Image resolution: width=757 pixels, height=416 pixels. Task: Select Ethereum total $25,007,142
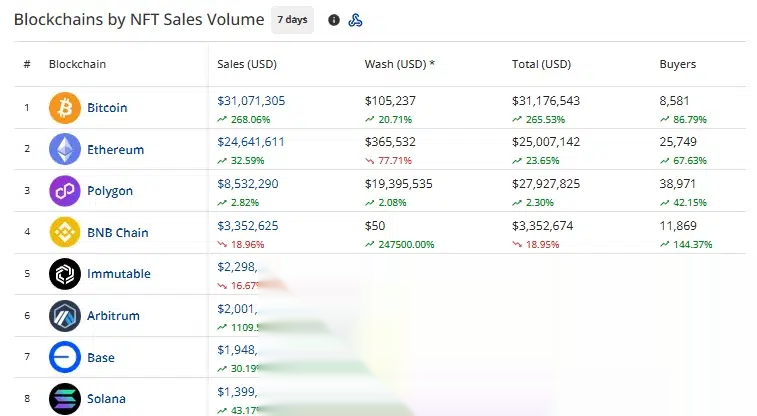click(x=546, y=142)
